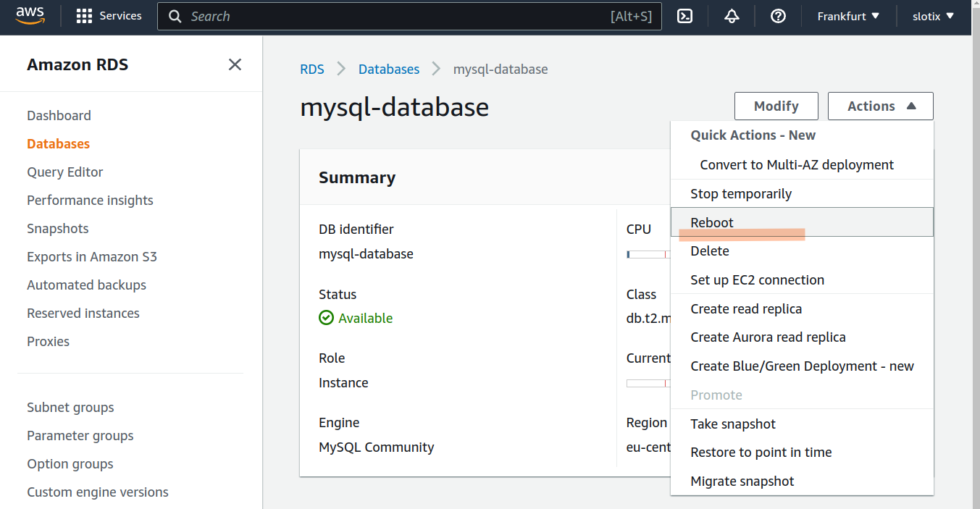The height and width of the screenshot is (509, 980).
Task: Open the slotix account dropdown
Action: tap(933, 16)
